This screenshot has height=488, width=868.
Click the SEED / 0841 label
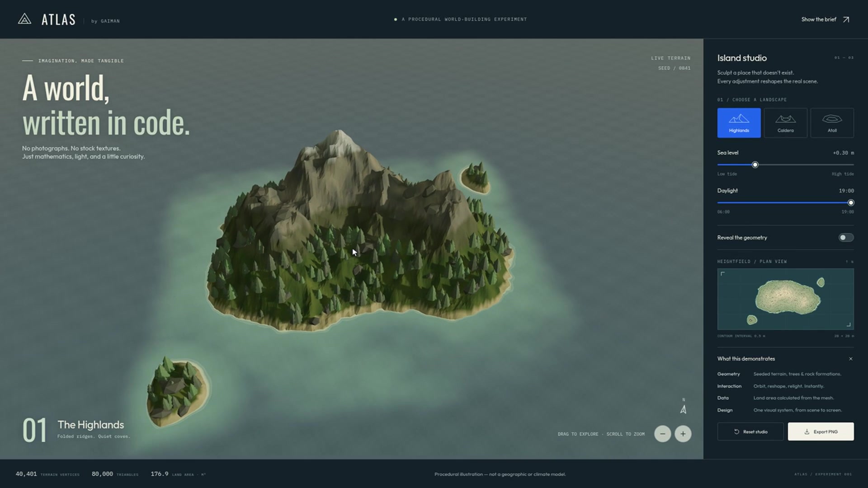pos(674,68)
